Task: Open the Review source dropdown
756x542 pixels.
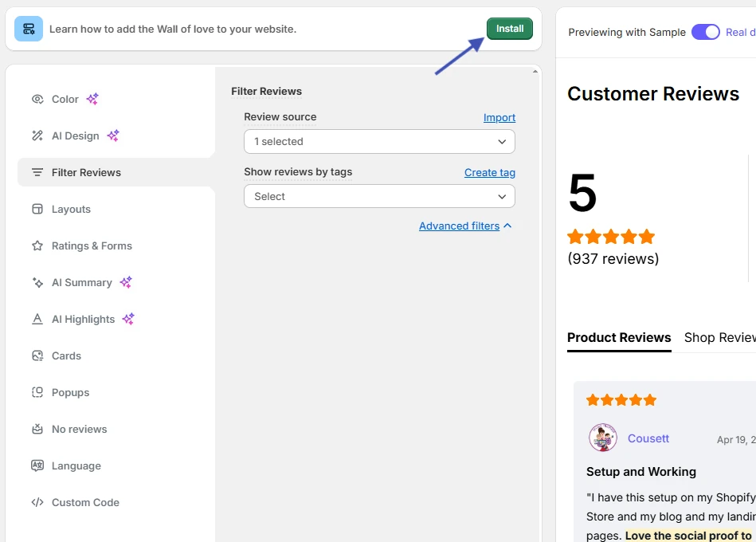Action: [x=379, y=141]
